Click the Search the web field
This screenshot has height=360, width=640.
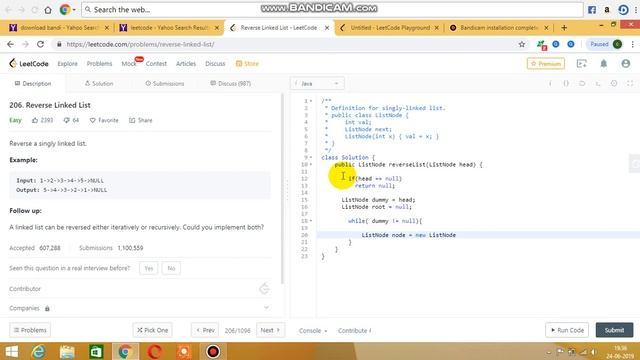coord(332,10)
